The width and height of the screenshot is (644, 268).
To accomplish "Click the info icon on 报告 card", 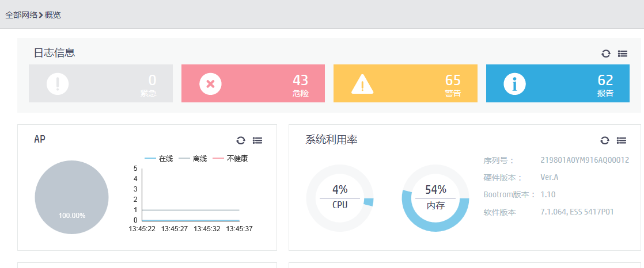I will [514, 84].
